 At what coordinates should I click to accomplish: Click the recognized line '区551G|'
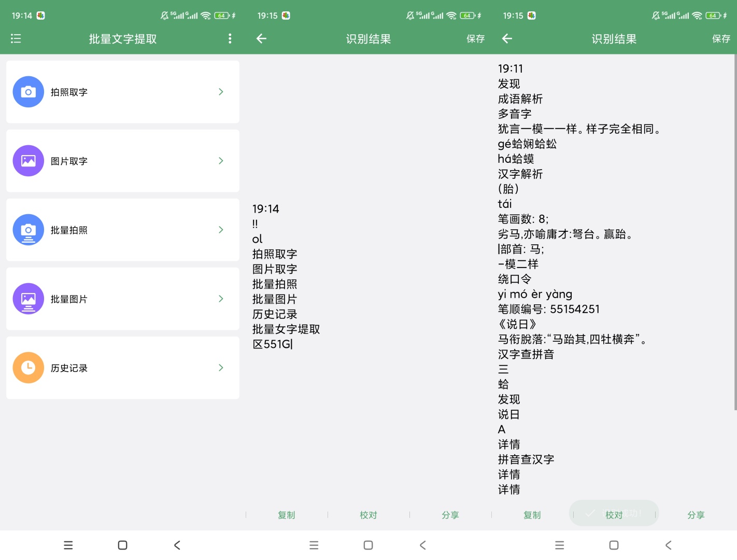(x=273, y=344)
